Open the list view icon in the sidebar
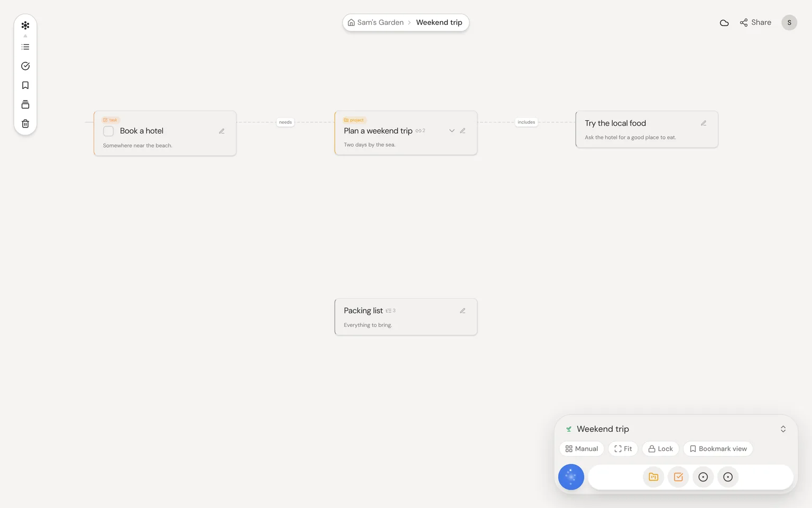Viewport: 812px width, 508px height. 25,47
